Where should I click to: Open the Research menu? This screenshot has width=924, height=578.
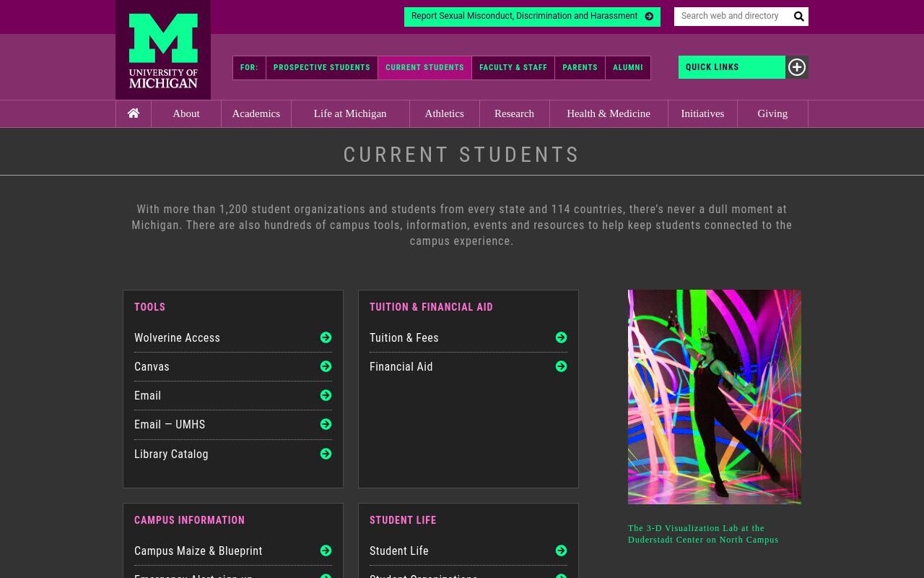click(515, 113)
